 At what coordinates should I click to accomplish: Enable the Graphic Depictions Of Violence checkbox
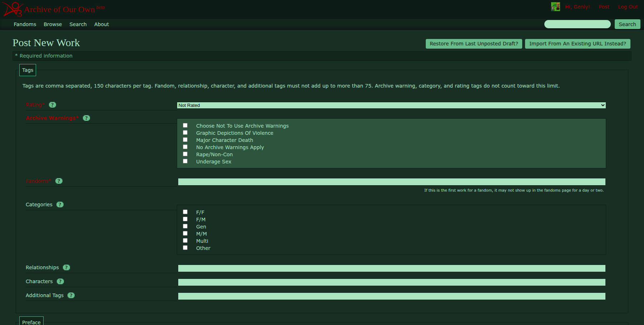(x=185, y=133)
